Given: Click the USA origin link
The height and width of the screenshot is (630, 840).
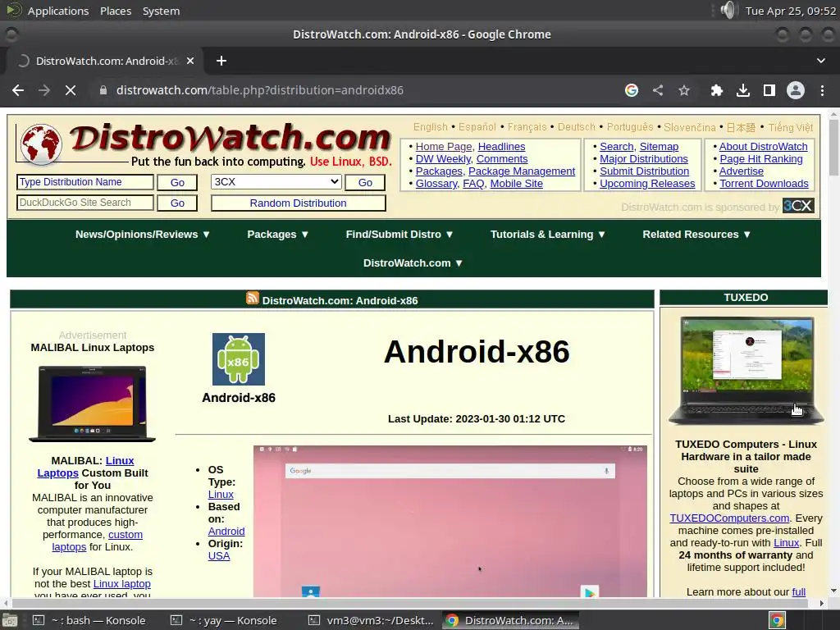Looking at the screenshot, I should pos(218,556).
